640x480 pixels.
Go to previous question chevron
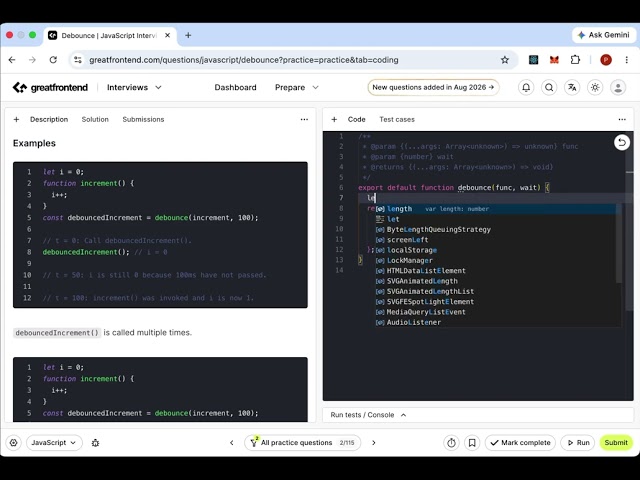(x=231, y=442)
